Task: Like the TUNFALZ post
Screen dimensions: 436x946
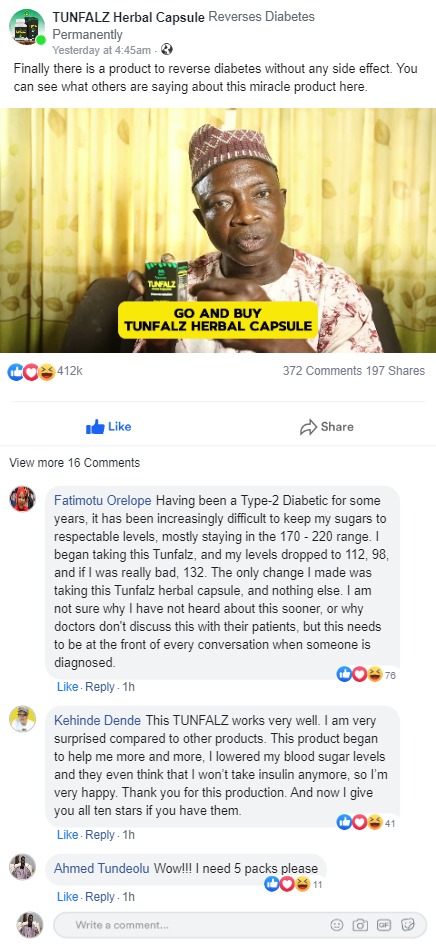Action: click(x=109, y=427)
